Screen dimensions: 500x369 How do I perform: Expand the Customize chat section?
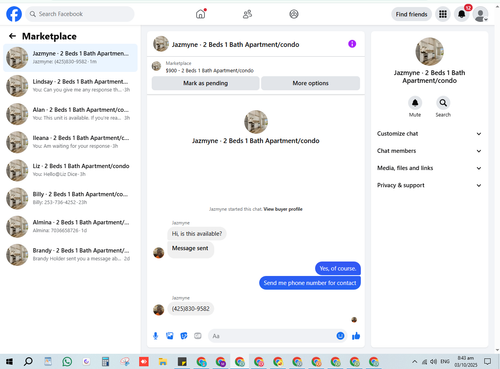tap(429, 134)
